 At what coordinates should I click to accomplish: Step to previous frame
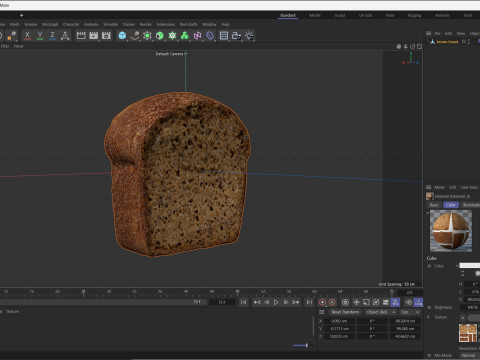[267, 302]
